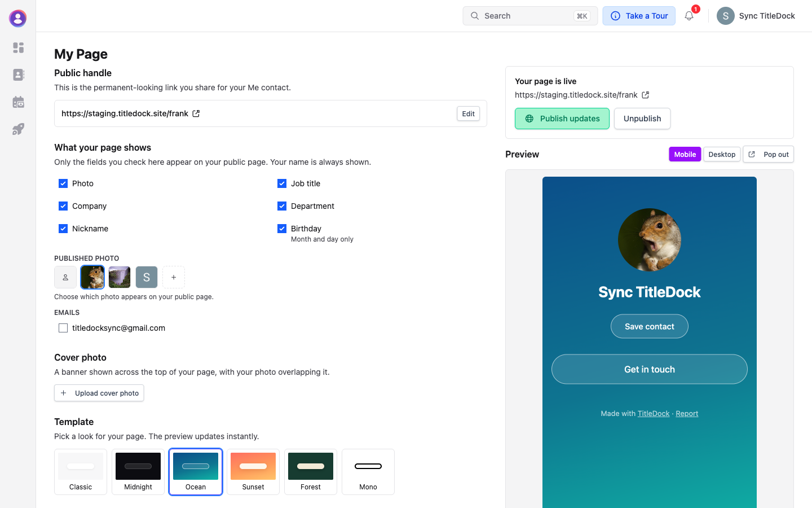812x508 pixels.
Task: Focus the Search field
Action: 530,16
